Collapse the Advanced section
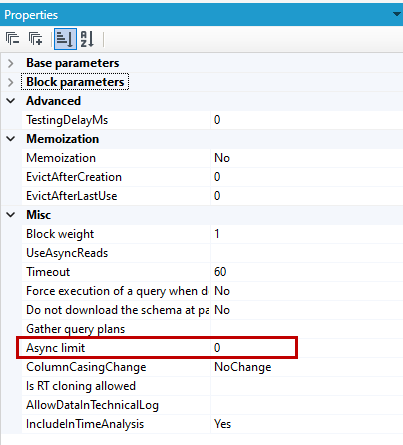 [x=11, y=101]
